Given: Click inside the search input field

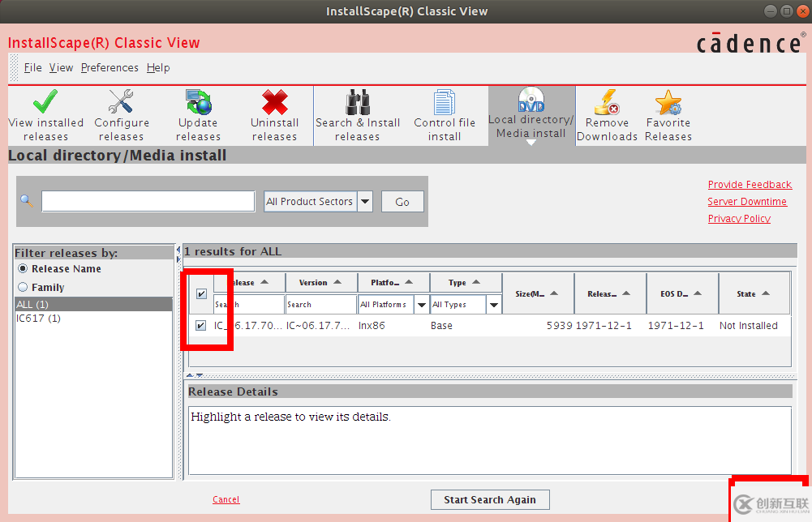Looking at the screenshot, I should [x=146, y=201].
